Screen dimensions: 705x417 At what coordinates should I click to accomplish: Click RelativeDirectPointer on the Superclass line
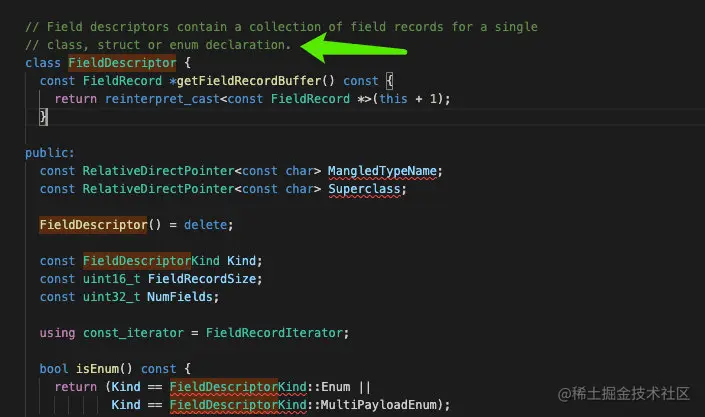pyautogui.click(x=158, y=189)
